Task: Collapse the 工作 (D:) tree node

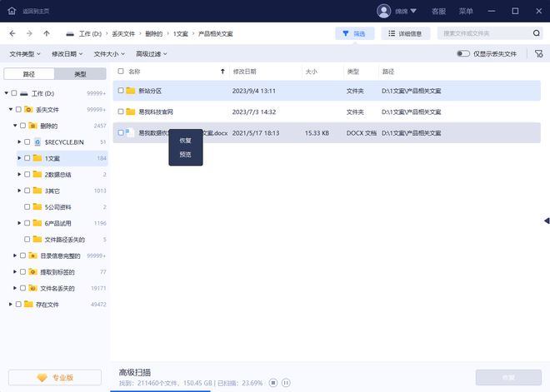Action: pyautogui.click(x=7, y=93)
